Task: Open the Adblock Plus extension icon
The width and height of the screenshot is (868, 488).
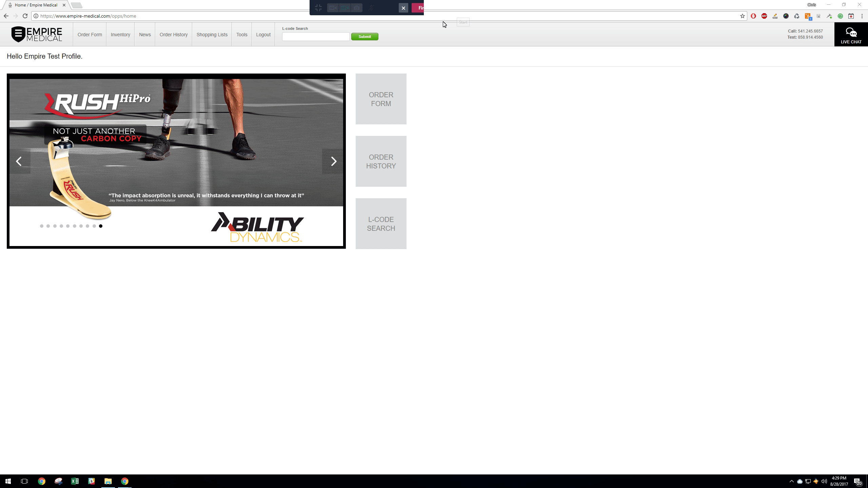Action: 764,16
